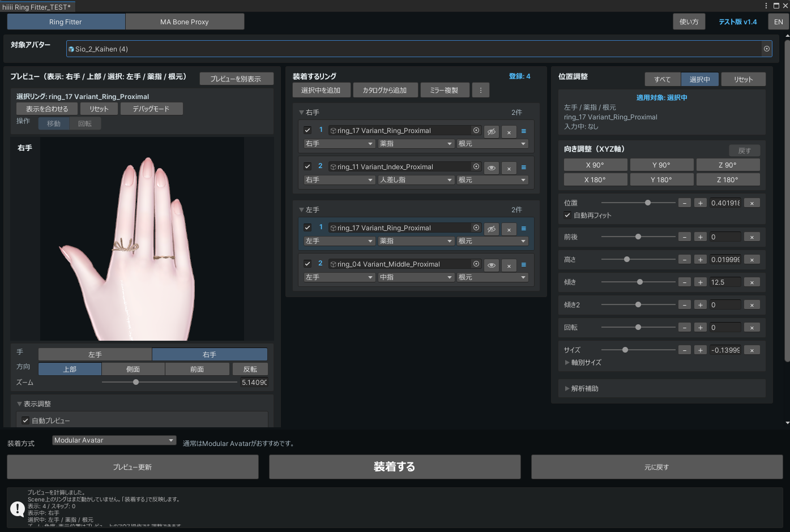Open 根元 dropdown in ring_04 row
Screen dimensions: 790x532
(x=493, y=277)
